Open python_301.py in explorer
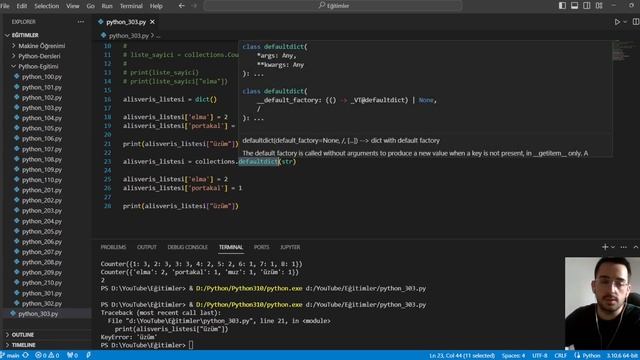 pyautogui.click(x=42, y=293)
